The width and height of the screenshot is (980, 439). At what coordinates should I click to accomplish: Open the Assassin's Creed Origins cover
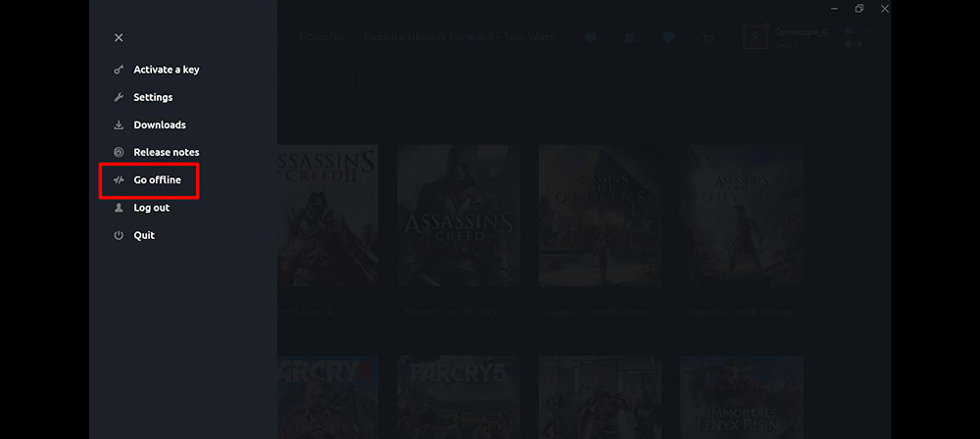pyautogui.click(x=600, y=216)
